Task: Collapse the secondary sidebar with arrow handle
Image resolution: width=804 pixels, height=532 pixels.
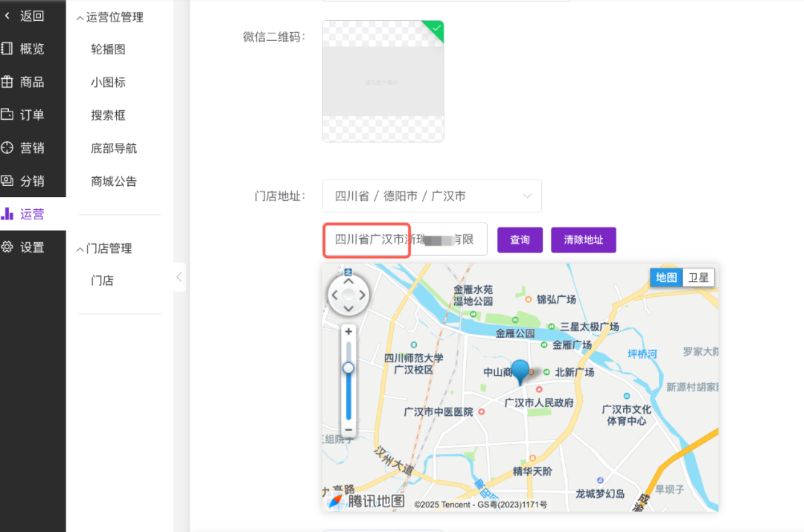Action: point(179,278)
